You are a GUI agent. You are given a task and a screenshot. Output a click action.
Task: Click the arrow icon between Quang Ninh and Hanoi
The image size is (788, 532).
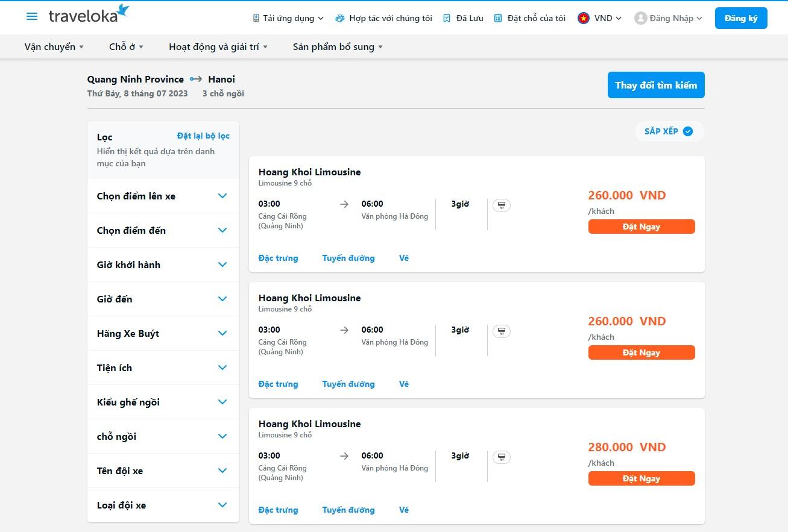[x=196, y=79]
